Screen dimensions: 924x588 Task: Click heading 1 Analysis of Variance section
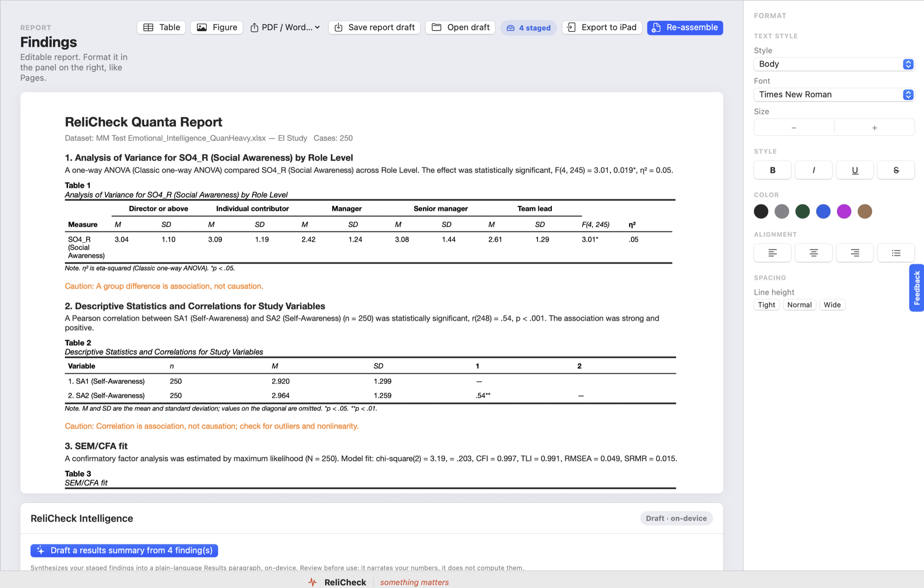coord(209,157)
